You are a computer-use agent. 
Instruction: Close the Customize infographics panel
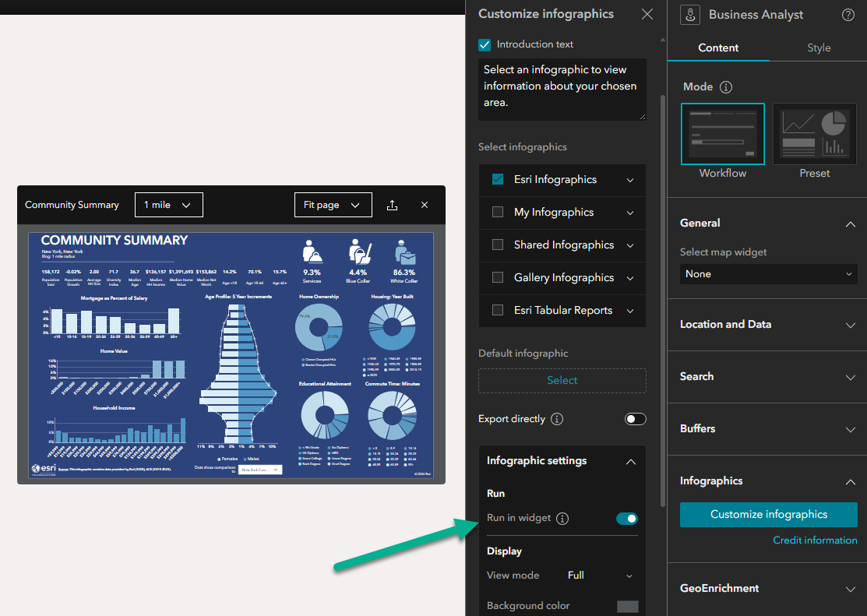[647, 14]
